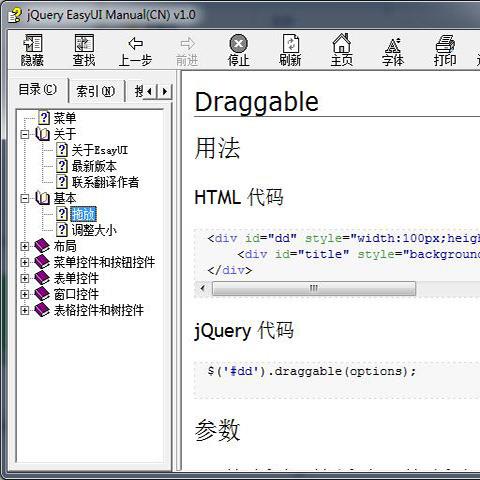Click the 查找 (Find) toolbar icon
The image size is (480, 480).
coord(84,50)
